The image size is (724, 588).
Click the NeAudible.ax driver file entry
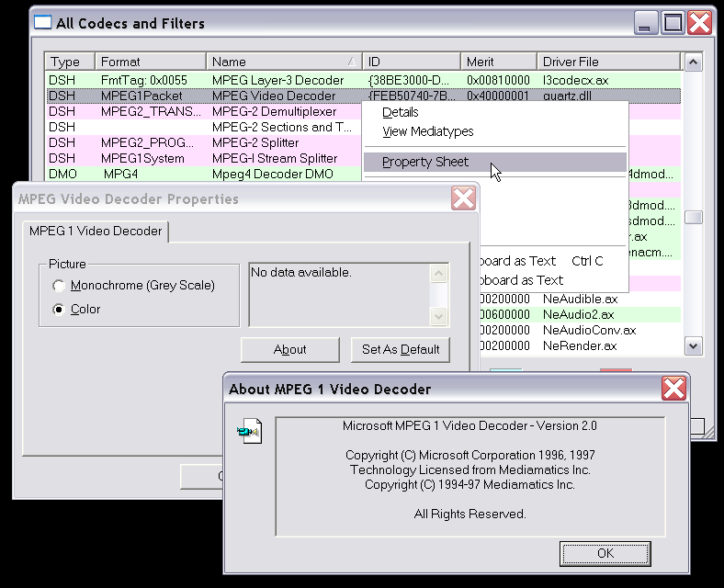point(581,300)
